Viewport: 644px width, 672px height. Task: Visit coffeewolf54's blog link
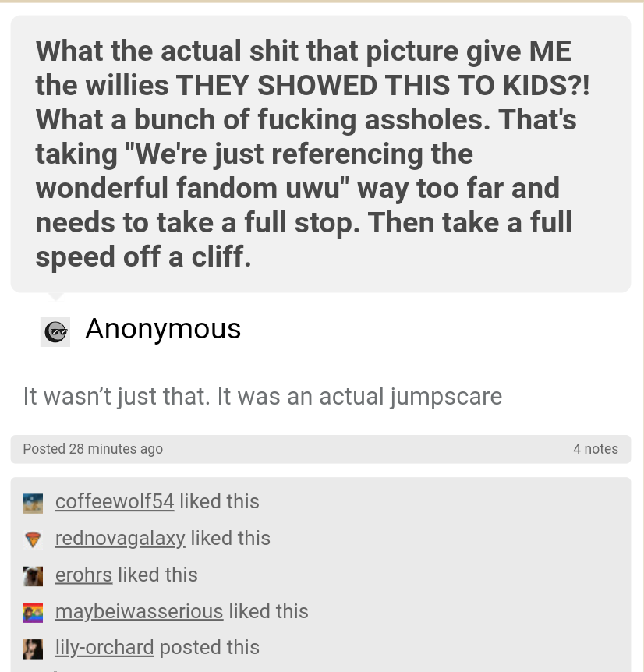point(115,501)
